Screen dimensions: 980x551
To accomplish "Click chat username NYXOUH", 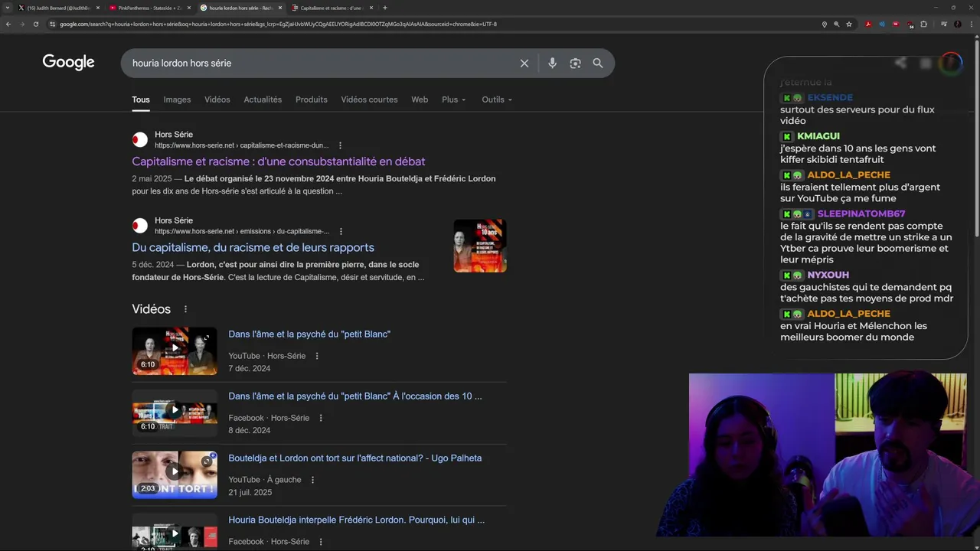I will [x=828, y=275].
